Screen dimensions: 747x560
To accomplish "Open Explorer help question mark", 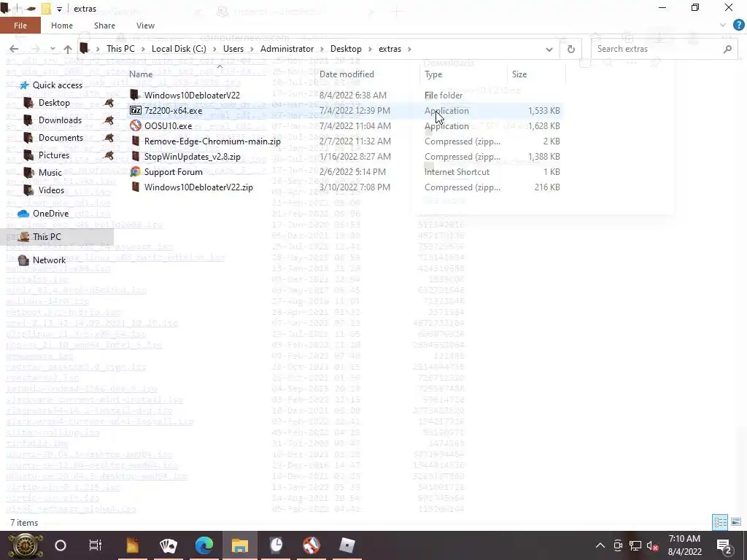I will click(738, 26).
